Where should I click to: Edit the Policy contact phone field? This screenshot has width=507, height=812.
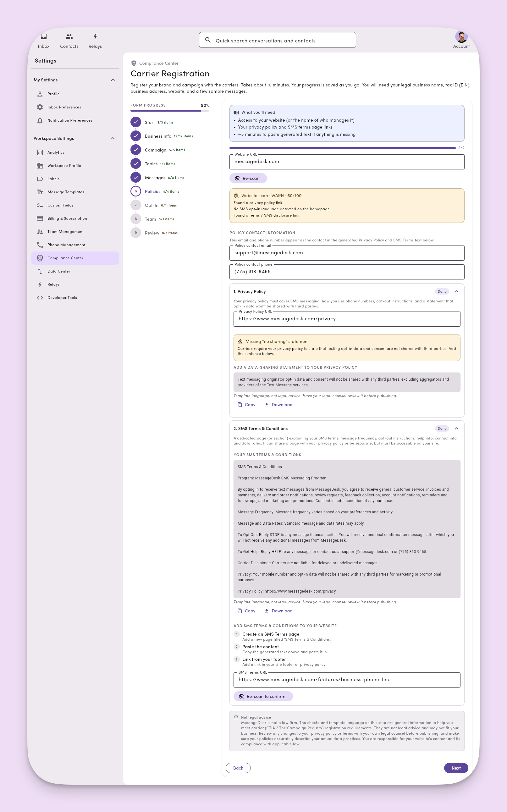coord(347,272)
